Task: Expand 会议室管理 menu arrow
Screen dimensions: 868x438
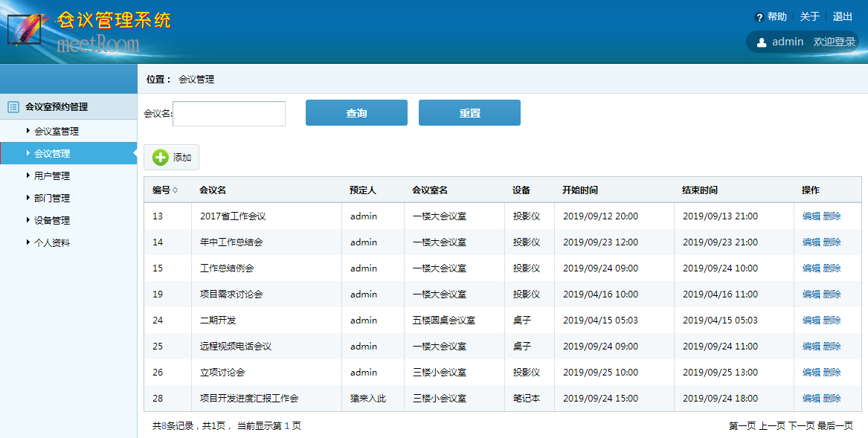Action: point(28,131)
